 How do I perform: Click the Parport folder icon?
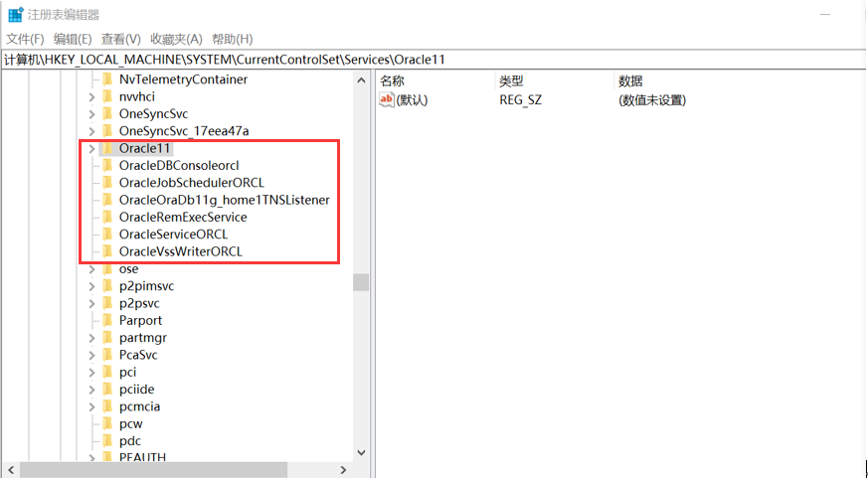pos(108,320)
